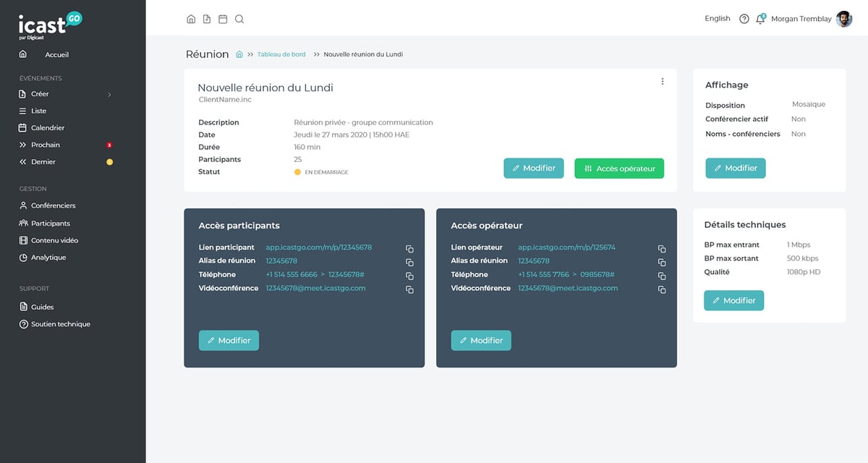Screen dimensions: 868x463
Task: Click the new document icon in top toolbar
Action: [207, 19]
